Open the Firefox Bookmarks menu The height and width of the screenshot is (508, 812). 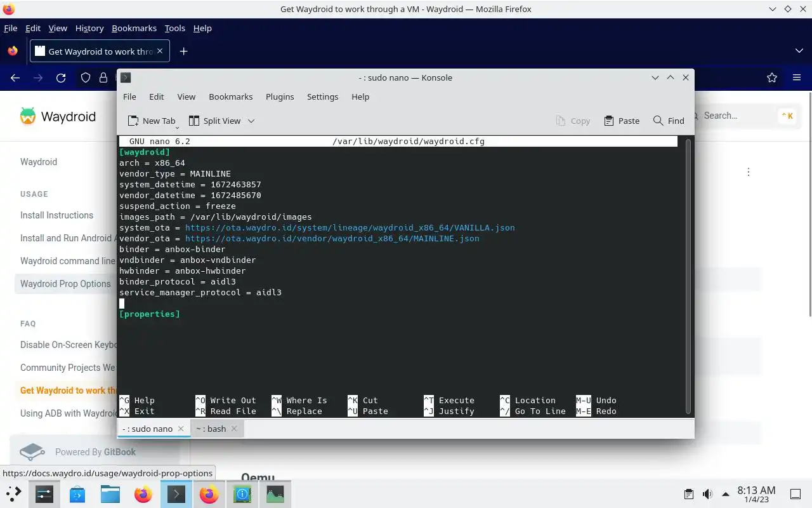[x=134, y=28]
